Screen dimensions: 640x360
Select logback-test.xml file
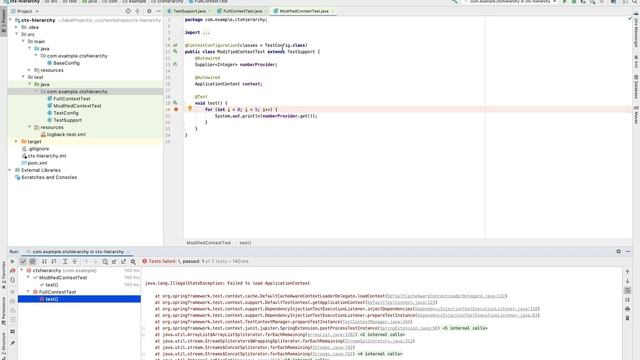coord(66,135)
